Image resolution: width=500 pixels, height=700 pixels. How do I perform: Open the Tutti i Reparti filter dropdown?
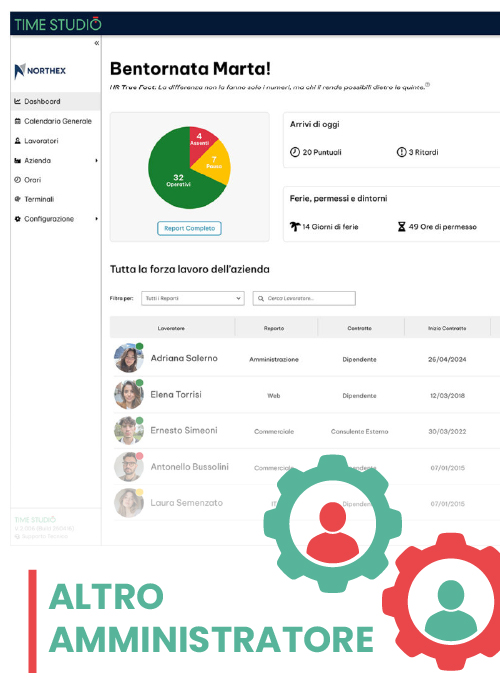point(193,298)
